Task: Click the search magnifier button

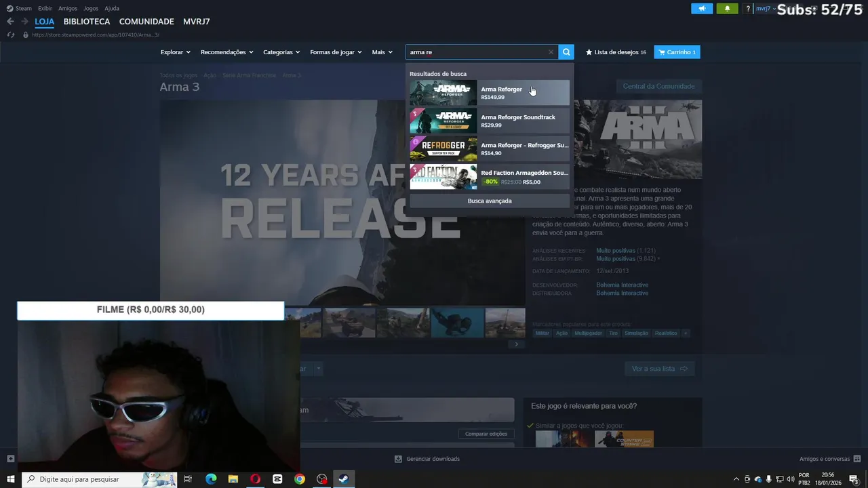Action: 566,52
